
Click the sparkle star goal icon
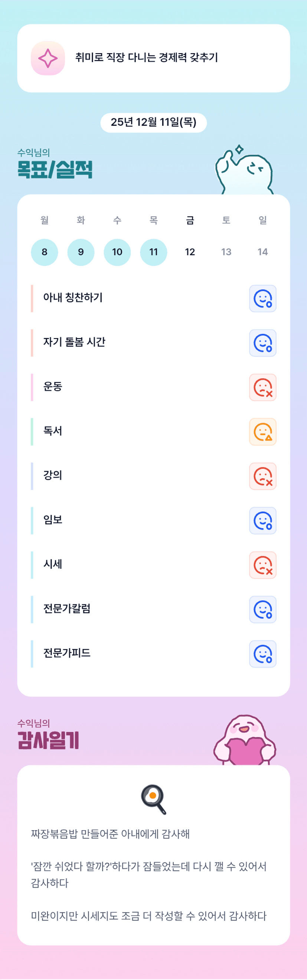[48, 58]
